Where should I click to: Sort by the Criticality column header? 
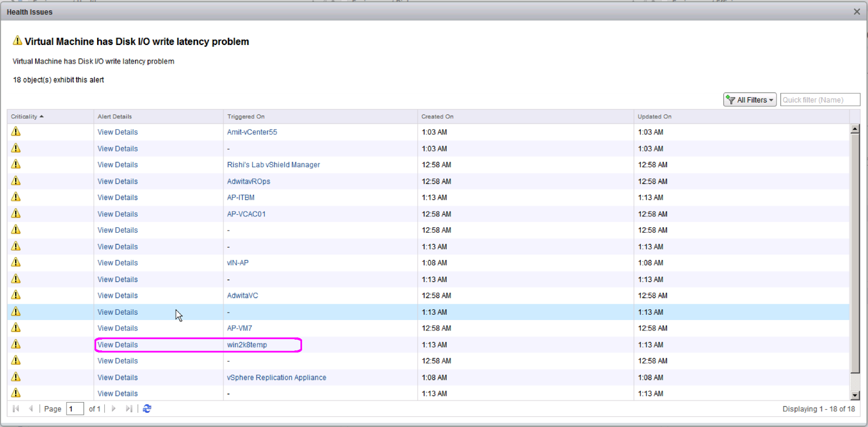(24, 117)
